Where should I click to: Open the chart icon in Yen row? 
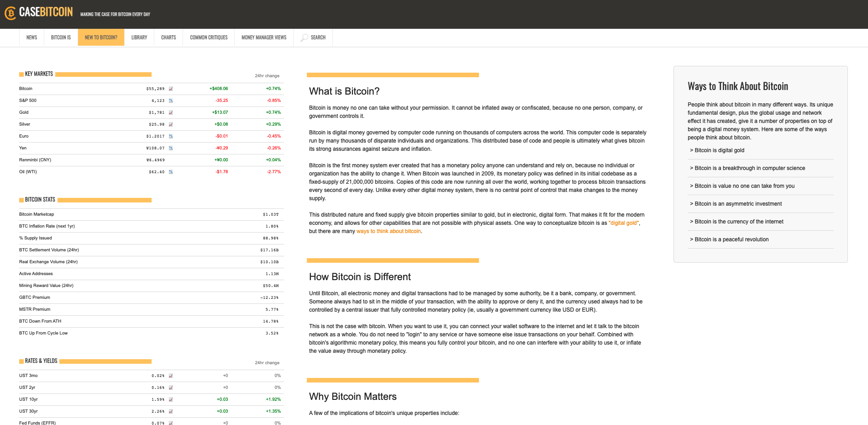(x=171, y=148)
